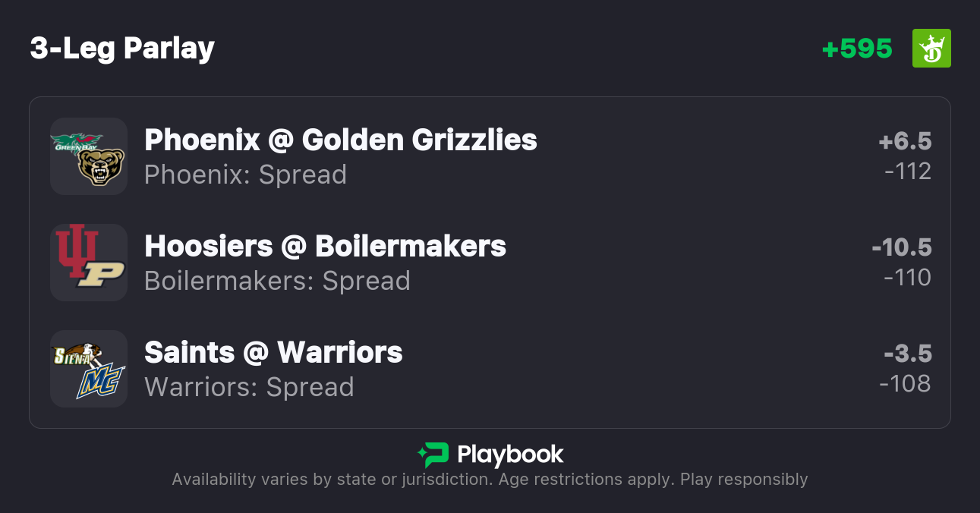Click the Merrimack Warriors MC logo
Screen dimensions: 980x513
99,380
